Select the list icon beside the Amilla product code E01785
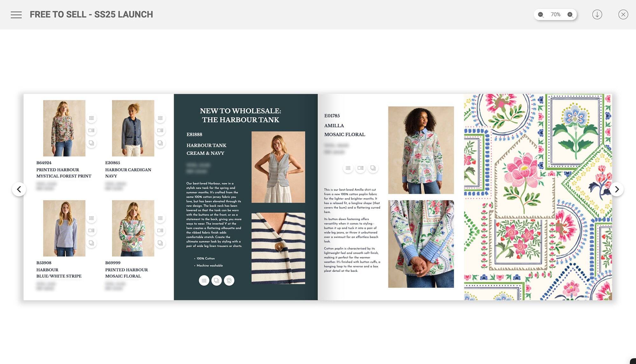Viewport: 636px width, 364px height. click(348, 168)
